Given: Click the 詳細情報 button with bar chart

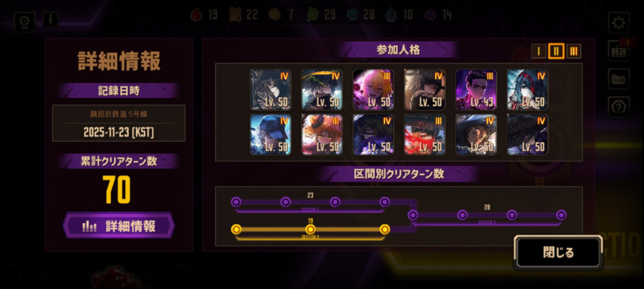Looking at the screenshot, I should [119, 226].
